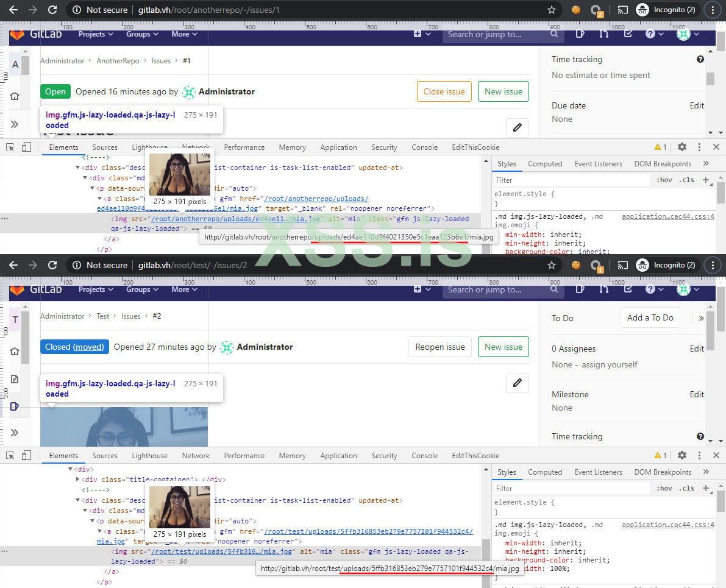Click search magnifier in root/test GitLab navbar
Screen dimensions: 726x588
(553, 289)
